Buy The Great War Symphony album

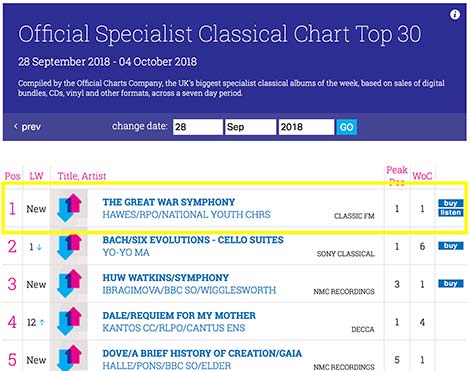pyautogui.click(x=450, y=203)
